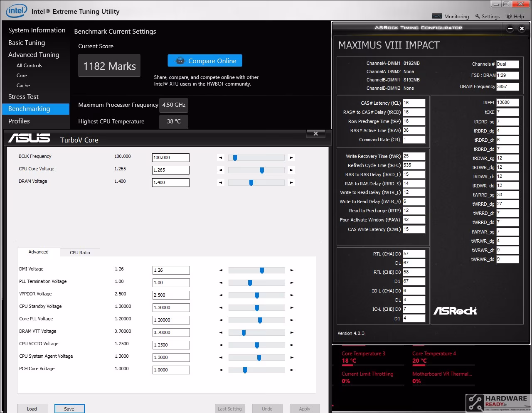Open the Help question mark icon
532x413 pixels.
509,16
